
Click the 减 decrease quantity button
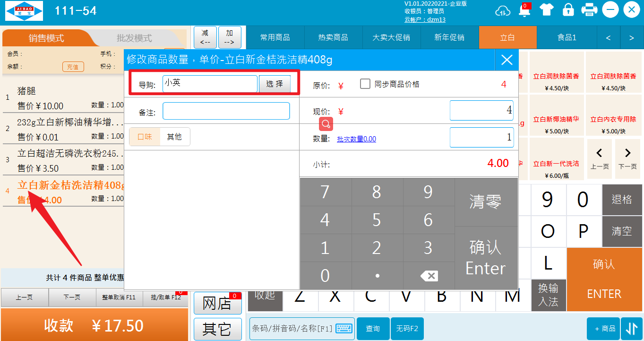click(205, 37)
